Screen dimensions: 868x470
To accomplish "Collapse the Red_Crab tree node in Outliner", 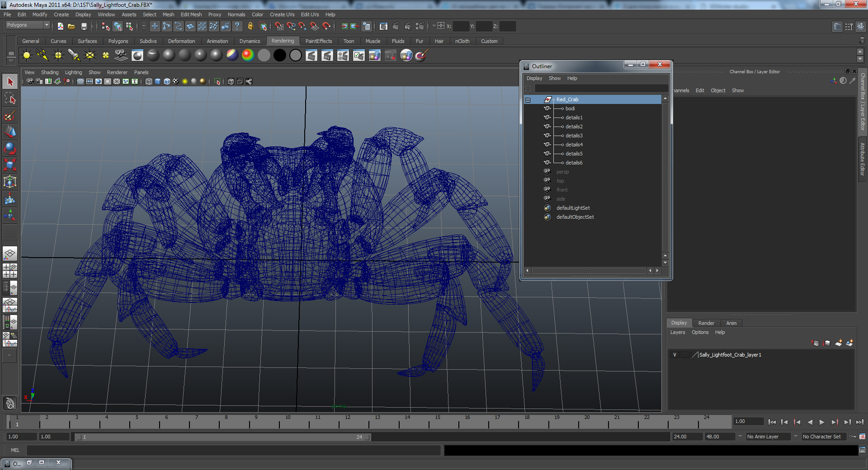I will click(528, 99).
